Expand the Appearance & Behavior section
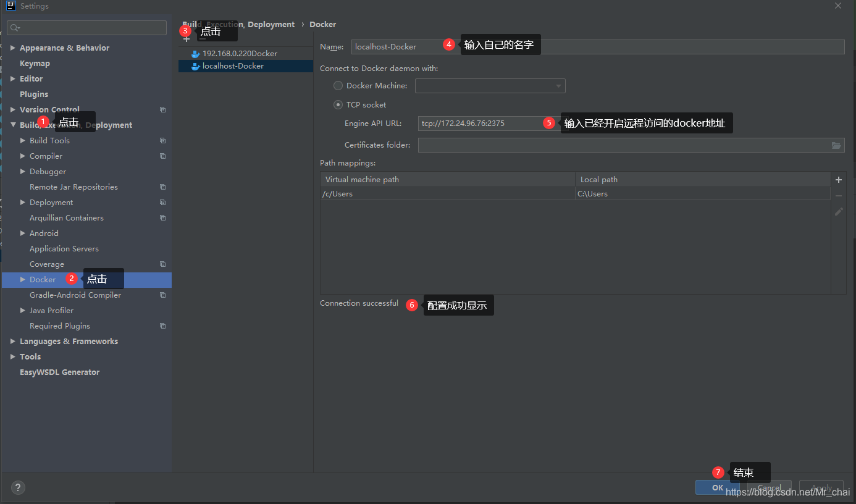 [x=14, y=48]
